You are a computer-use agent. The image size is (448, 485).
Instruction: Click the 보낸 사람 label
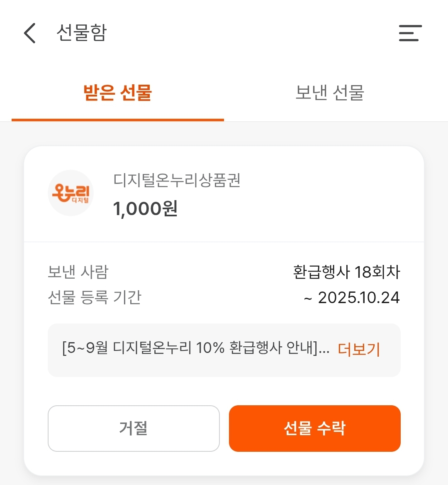click(78, 272)
